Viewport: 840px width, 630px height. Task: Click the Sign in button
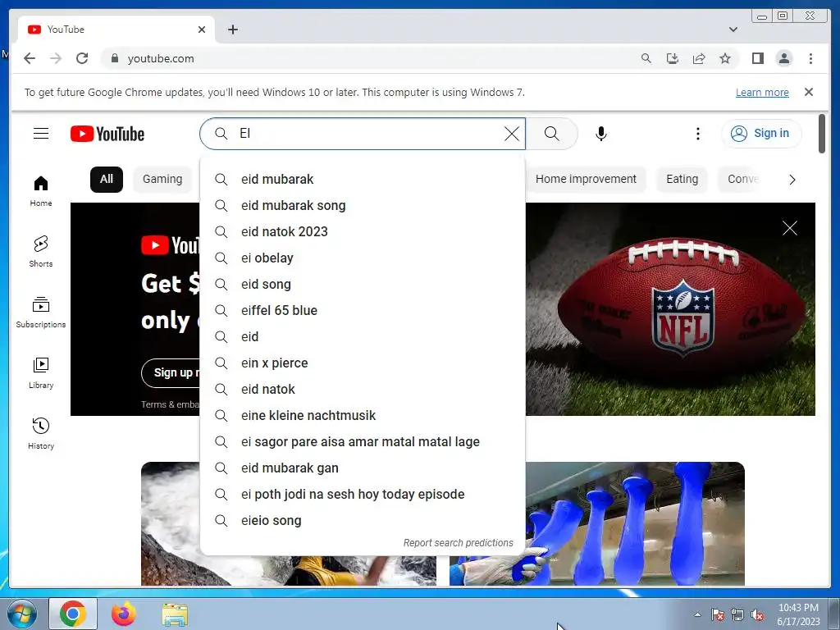[x=761, y=134]
